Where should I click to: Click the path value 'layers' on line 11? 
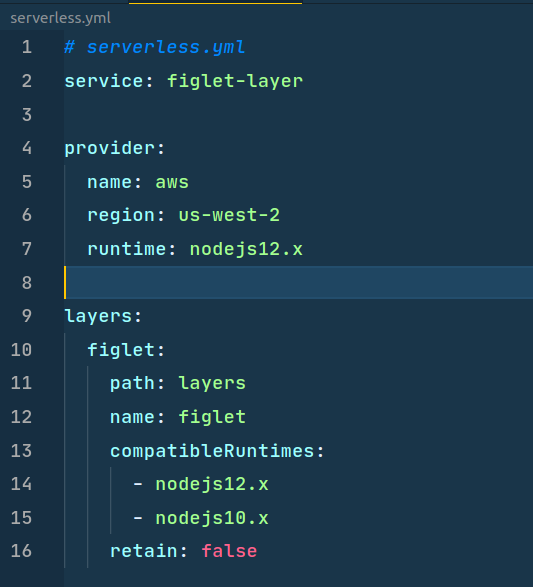212,384
